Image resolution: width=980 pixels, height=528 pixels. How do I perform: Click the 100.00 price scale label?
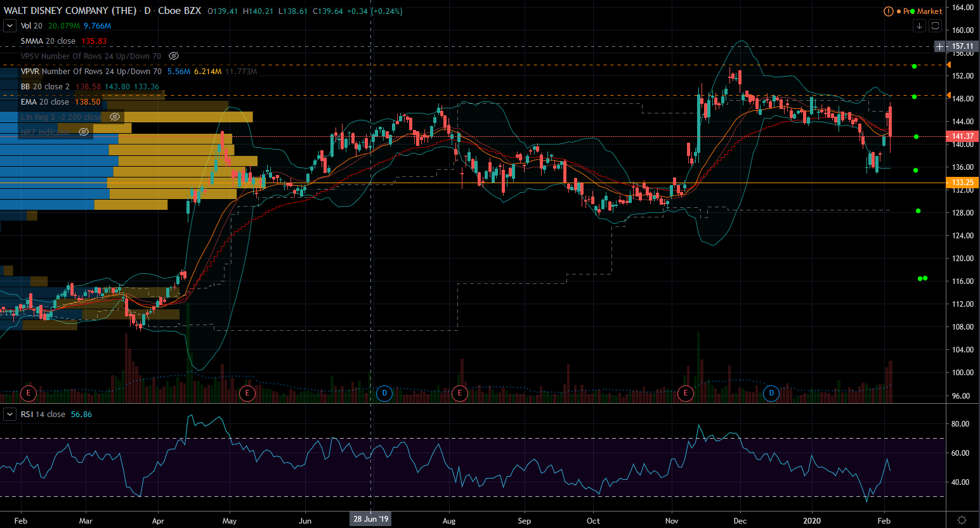(963, 373)
